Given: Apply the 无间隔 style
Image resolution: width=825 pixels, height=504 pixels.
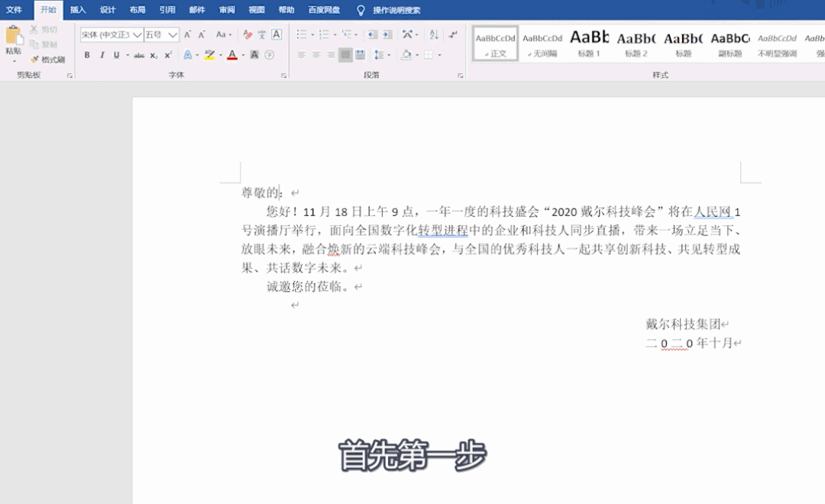Looking at the screenshot, I should (542, 43).
